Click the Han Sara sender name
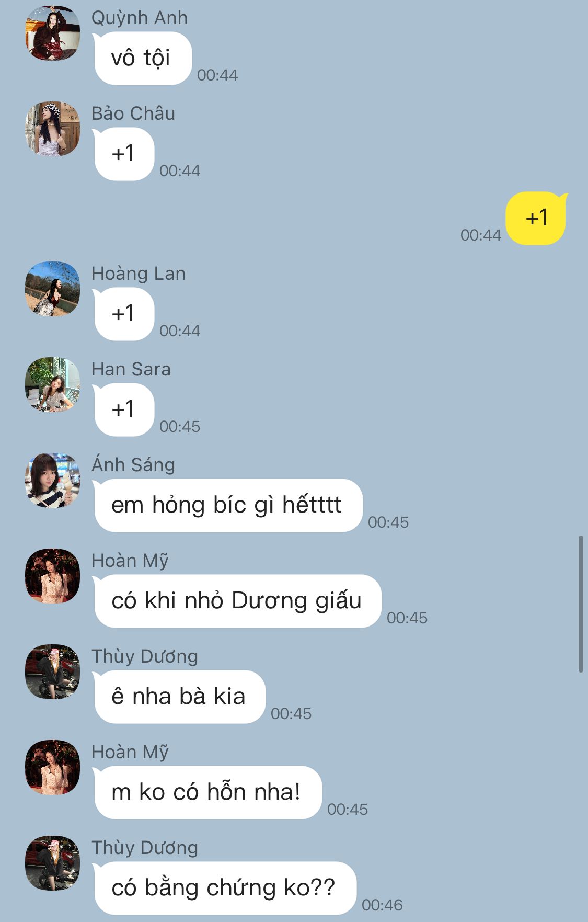Image resolution: width=588 pixels, height=922 pixels. (x=131, y=369)
